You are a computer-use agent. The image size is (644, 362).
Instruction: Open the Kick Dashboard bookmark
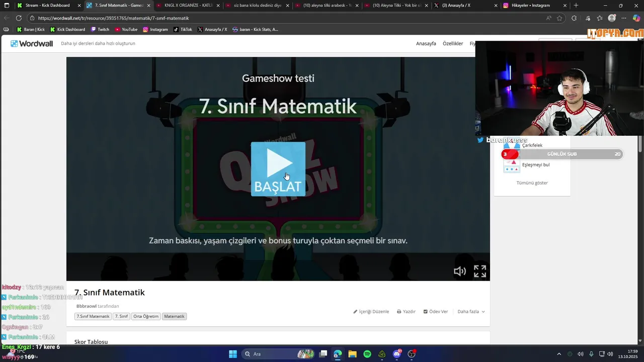[x=67, y=30]
